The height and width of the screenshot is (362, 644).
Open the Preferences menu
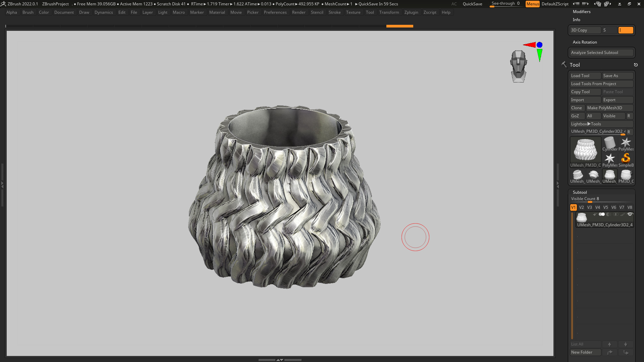coord(275,12)
